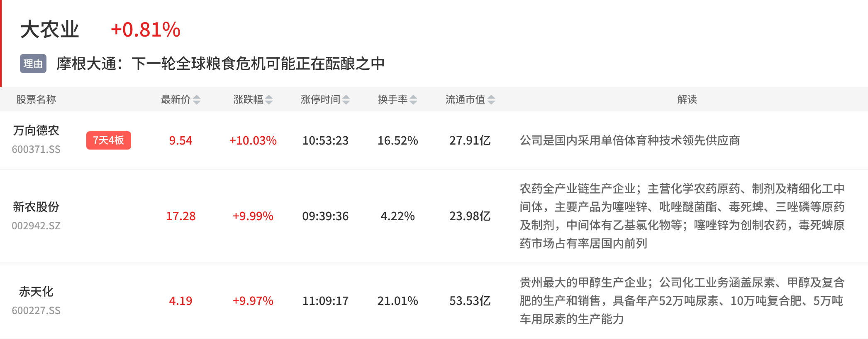Open 新农股份 stock details
The height and width of the screenshot is (339, 868).
coord(36,207)
